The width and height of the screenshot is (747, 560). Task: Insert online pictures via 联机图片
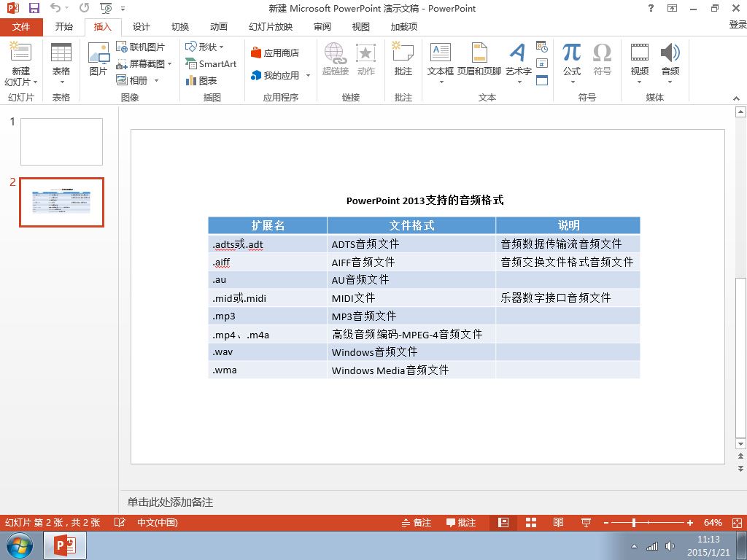141,47
